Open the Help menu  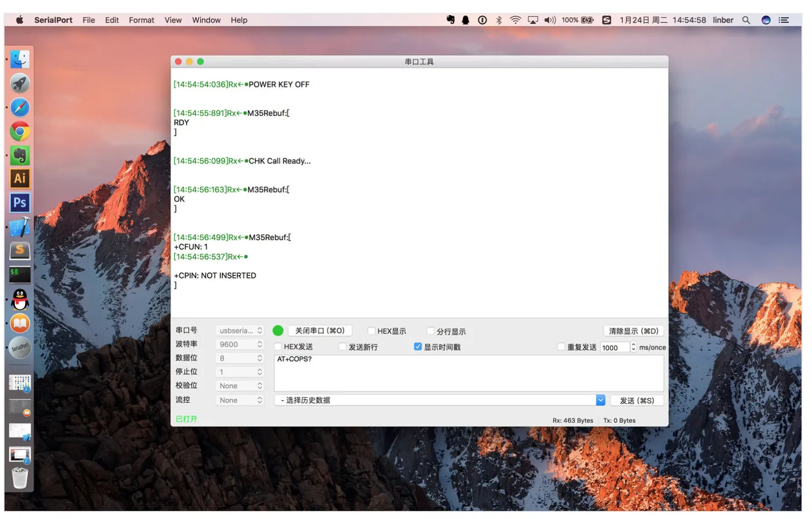tap(239, 20)
